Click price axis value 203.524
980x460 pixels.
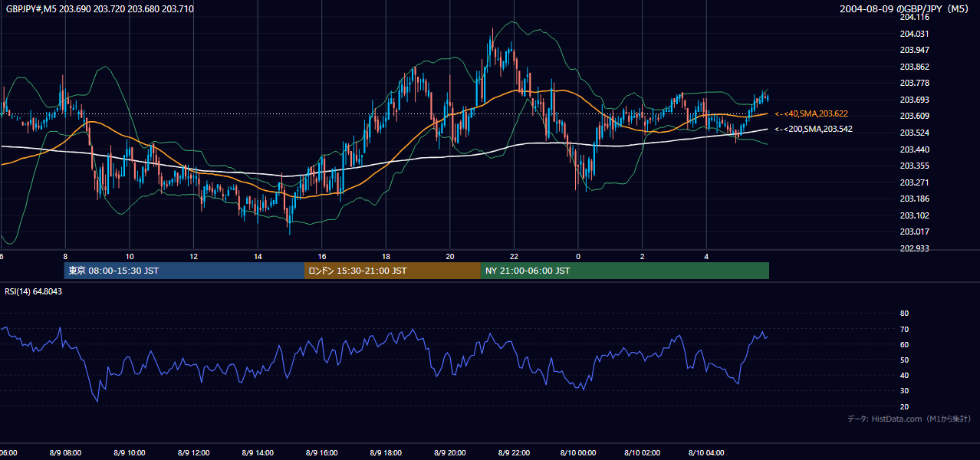click(914, 133)
